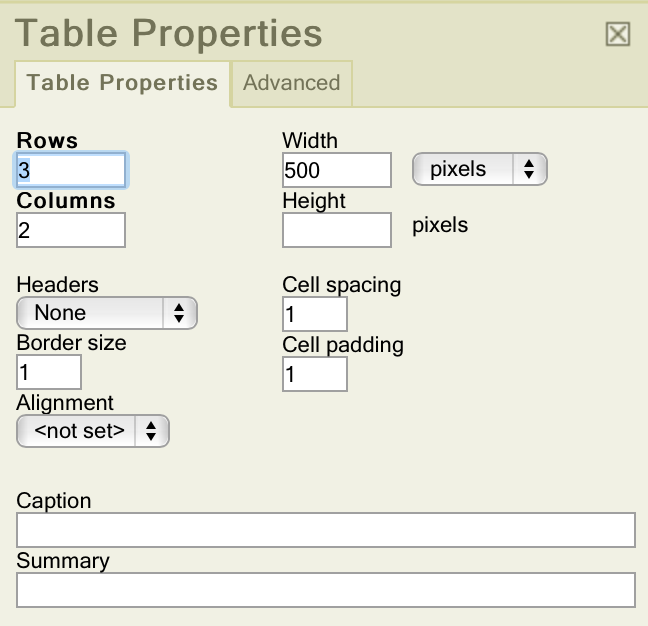Click the bold Rows label
648x626 pixels.
(x=47, y=140)
